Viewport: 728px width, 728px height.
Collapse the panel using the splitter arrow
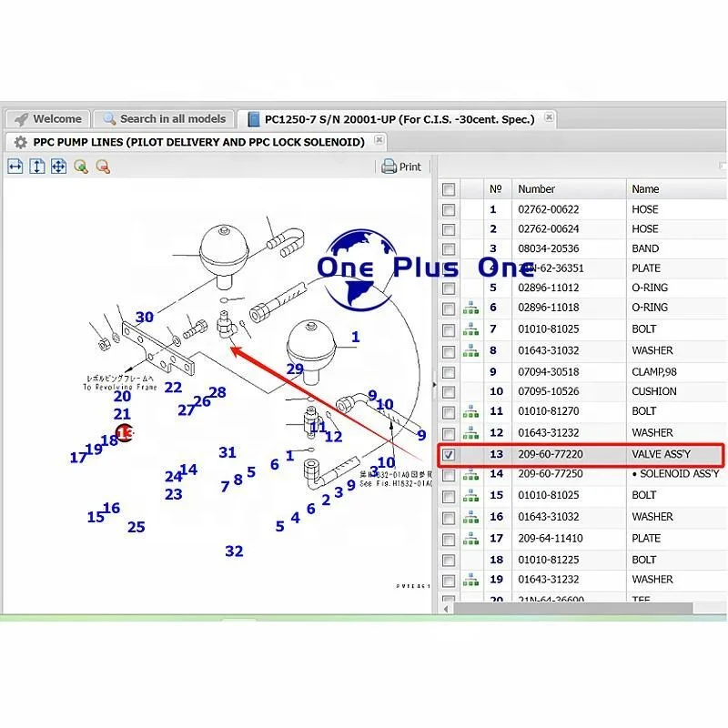434,386
